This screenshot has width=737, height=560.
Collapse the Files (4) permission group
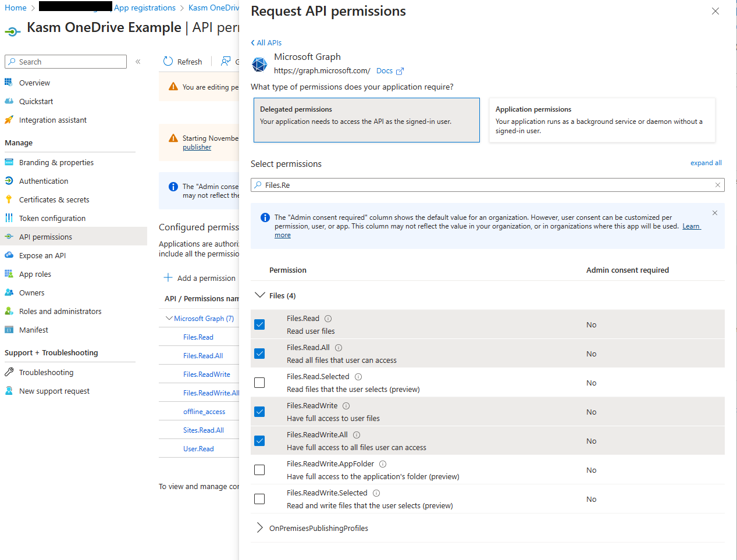click(x=260, y=295)
